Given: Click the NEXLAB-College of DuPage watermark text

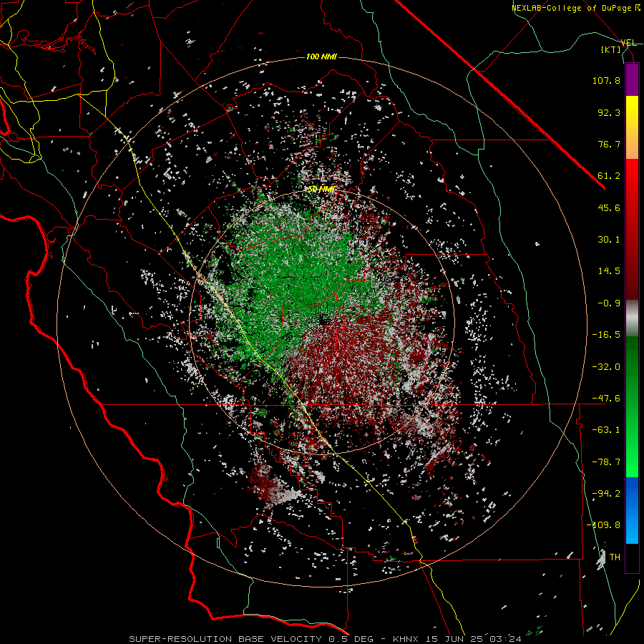Looking at the screenshot, I should [x=575, y=8].
